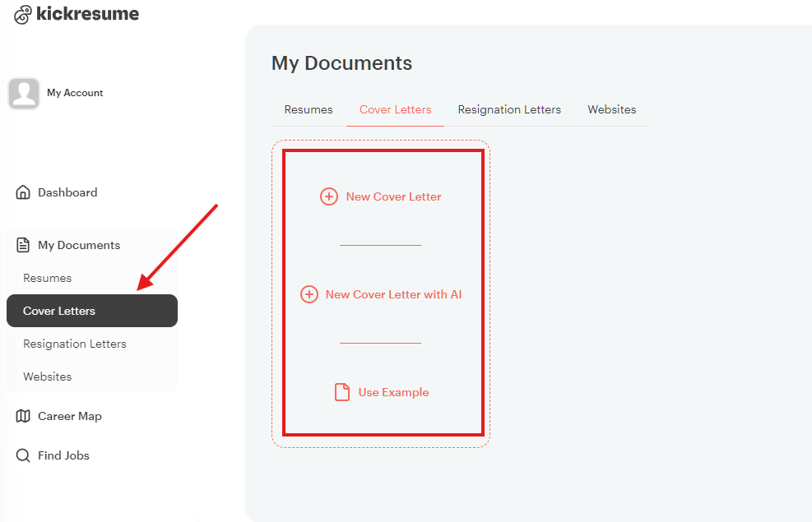Click the My Documents page heading
This screenshot has height=522, width=812.
(x=341, y=63)
